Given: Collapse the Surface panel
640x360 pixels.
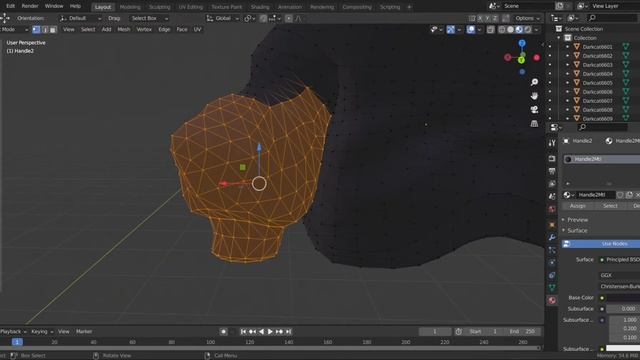Looking at the screenshot, I should coord(577,231).
